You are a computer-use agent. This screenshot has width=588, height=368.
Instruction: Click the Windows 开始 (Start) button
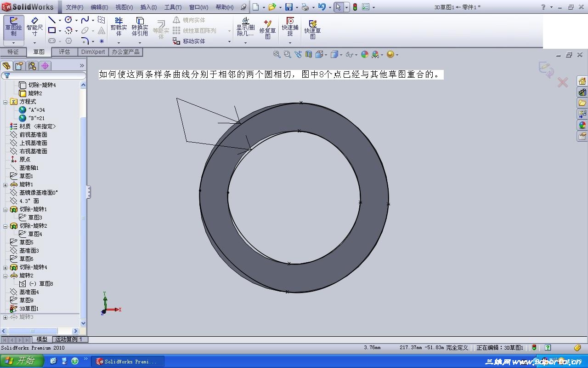point(22,361)
